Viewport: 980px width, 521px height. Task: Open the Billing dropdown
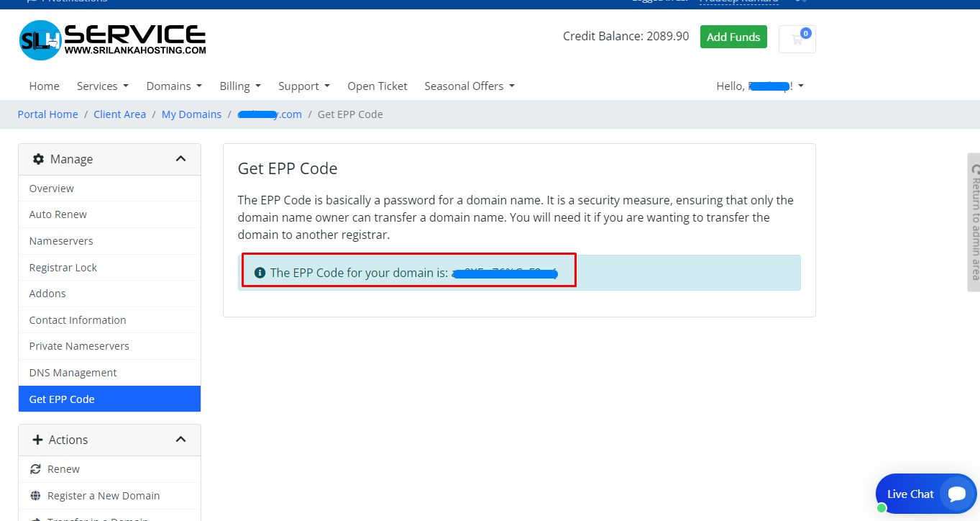click(x=240, y=86)
